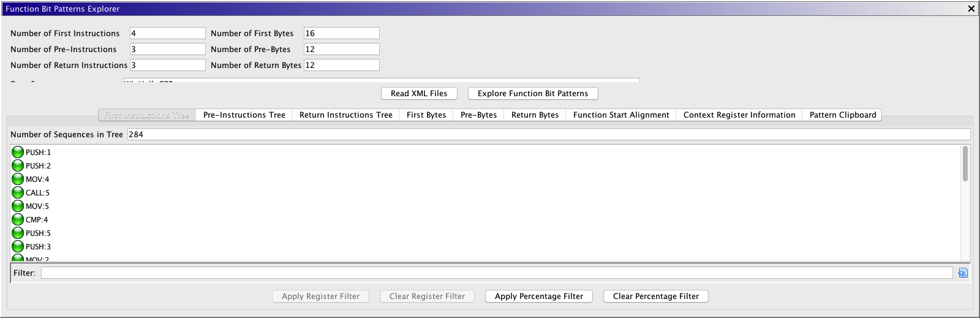The height and width of the screenshot is (318, 980).
Task: Click the green icon next to CALL:5
Action: point(18,192)
